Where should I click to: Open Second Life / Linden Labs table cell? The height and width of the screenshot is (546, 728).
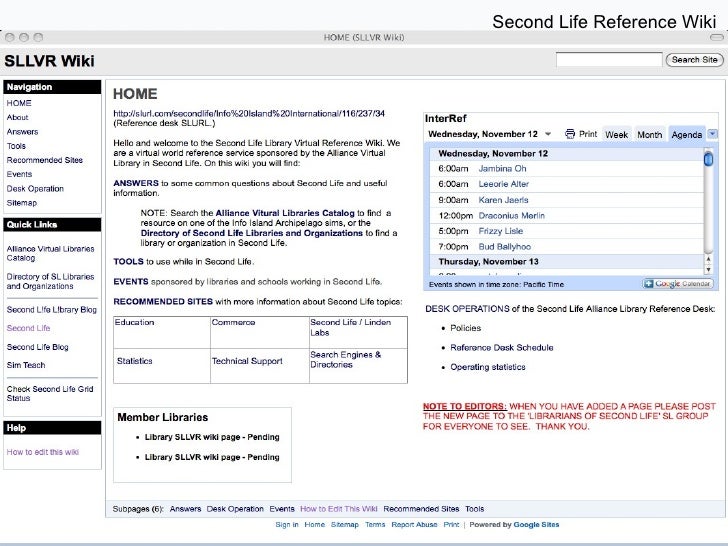(x=351, y=327)
